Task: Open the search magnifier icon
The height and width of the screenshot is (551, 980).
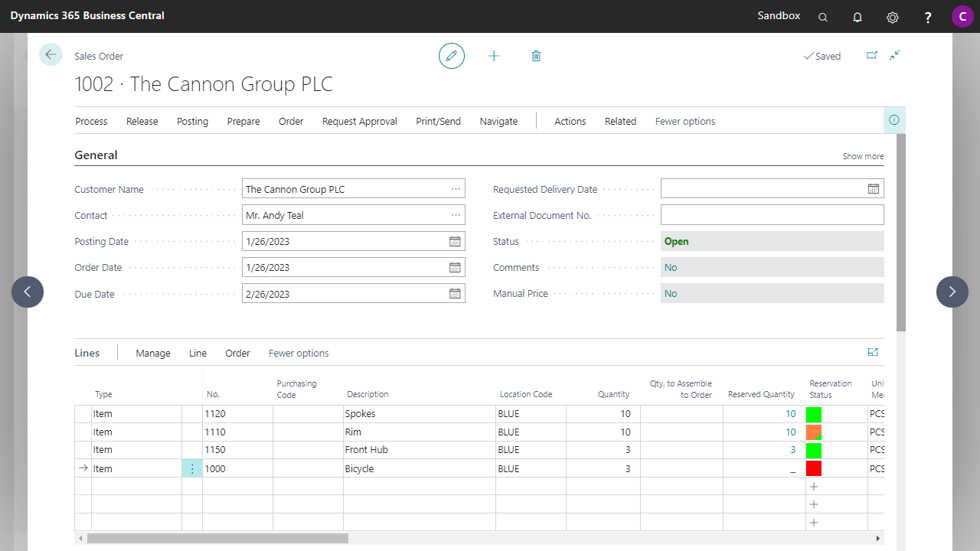Action: pos(823,17)
